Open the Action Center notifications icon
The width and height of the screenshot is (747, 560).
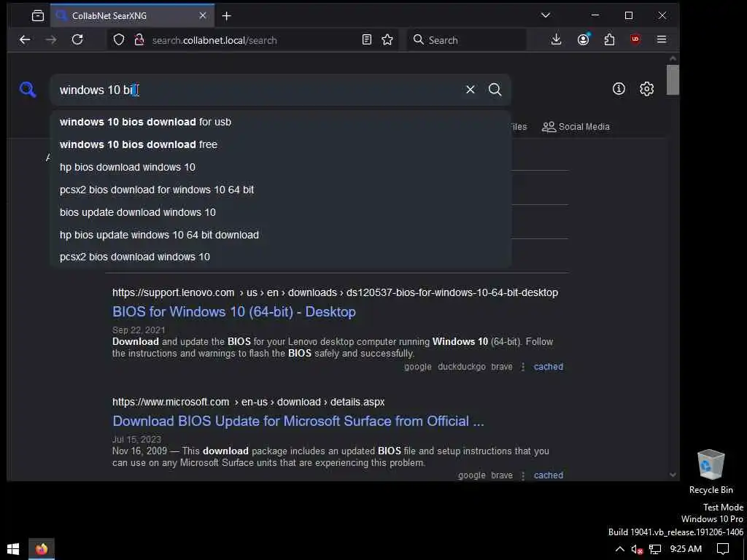(723, 549)
